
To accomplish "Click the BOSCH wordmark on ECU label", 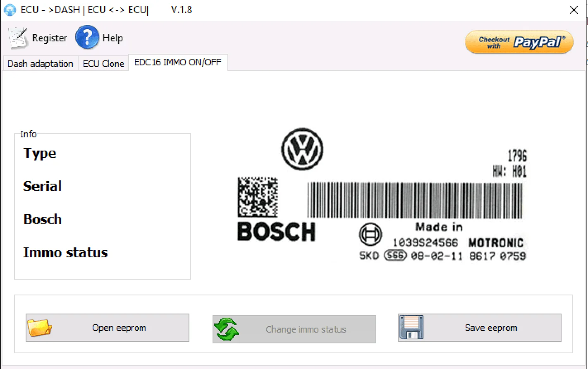I will click(x=277, y=232).
